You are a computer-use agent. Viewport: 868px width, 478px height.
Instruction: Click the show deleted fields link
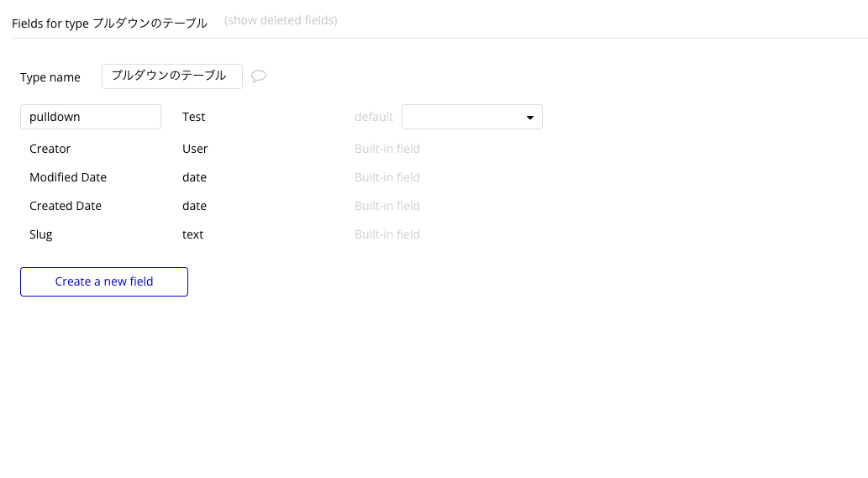click(281, 20)
